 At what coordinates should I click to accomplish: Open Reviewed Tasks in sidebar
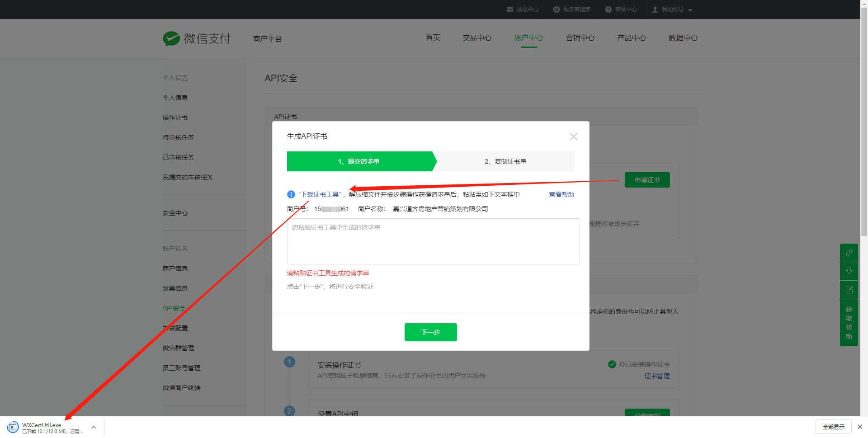(x=178, y=157)
